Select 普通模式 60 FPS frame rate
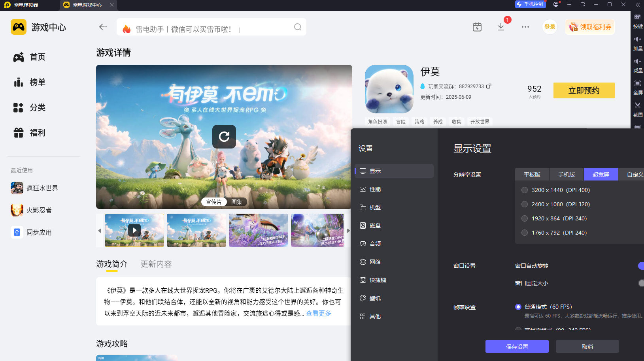 tap(518, 306)
